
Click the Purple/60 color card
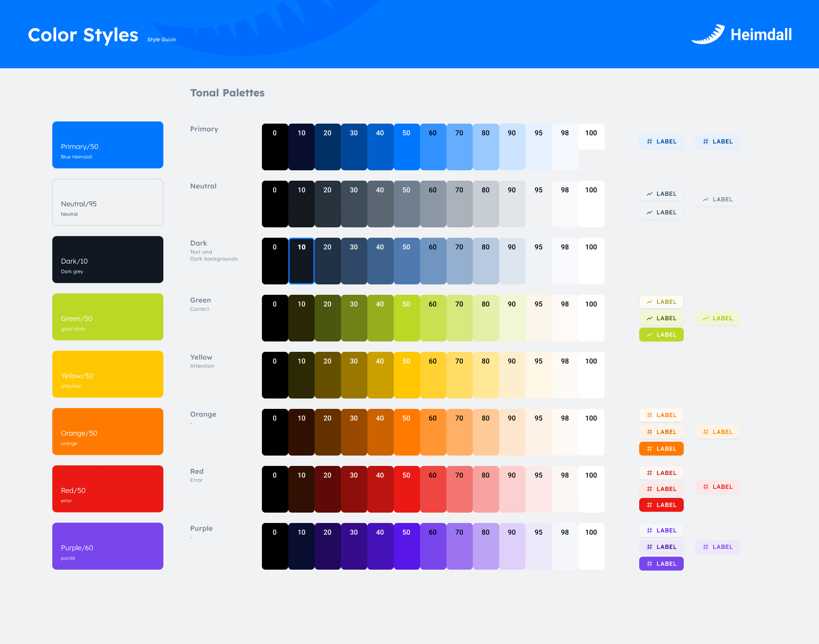[x=108, y=546]
